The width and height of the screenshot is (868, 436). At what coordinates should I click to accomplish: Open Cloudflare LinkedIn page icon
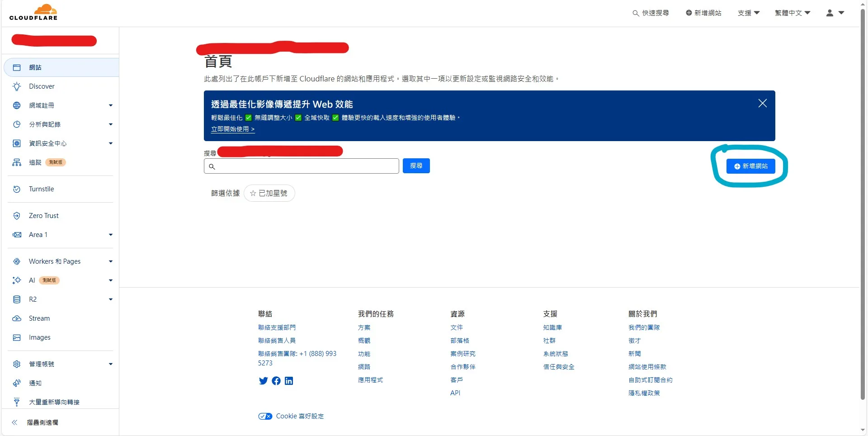click(x=289, y=381)
